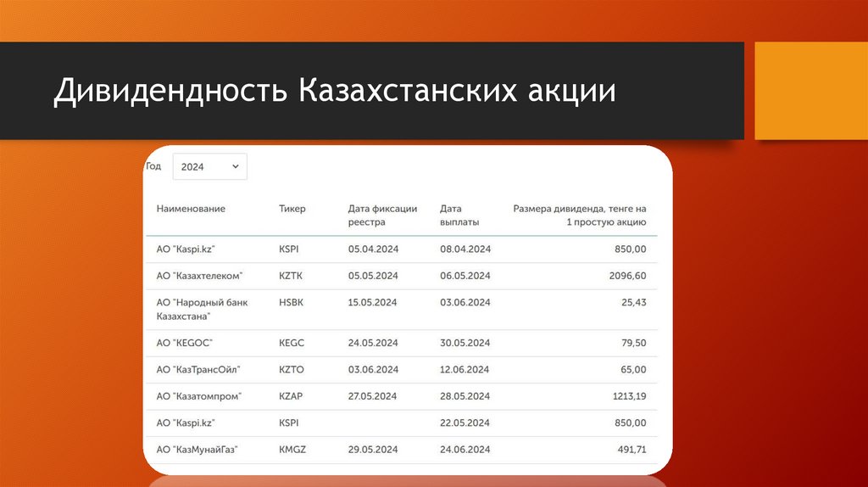This screenshot has height=487, width=868.
Task: Click ticker 'KZTO'
Action: click(x=292, y=370)
